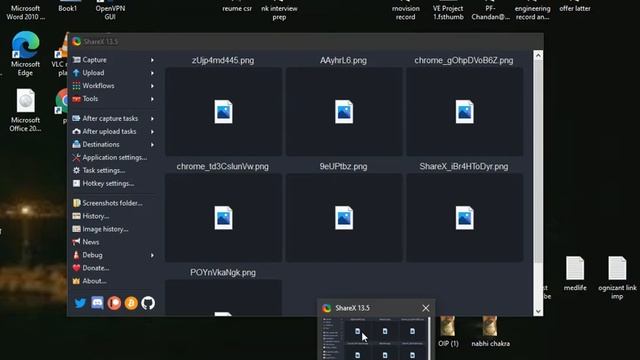Image resolution: width=640 pixels, height=360 pixels.
Task: Expand the Upload submenu arrow
Action: 152,73
